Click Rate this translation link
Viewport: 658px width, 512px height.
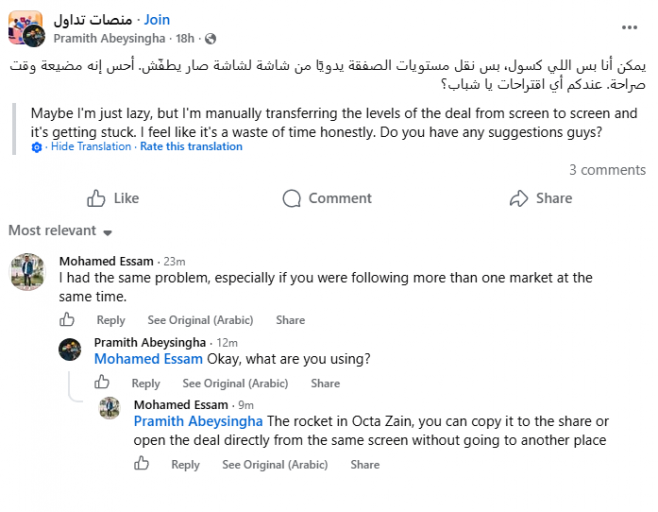point(191,146)
